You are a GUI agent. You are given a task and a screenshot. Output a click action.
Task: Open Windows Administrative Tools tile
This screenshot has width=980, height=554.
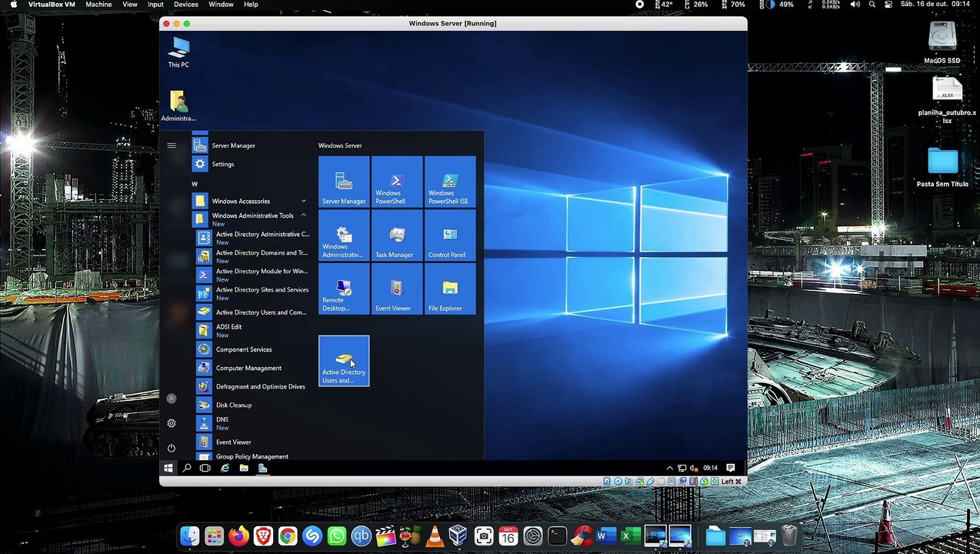[344, 235]
